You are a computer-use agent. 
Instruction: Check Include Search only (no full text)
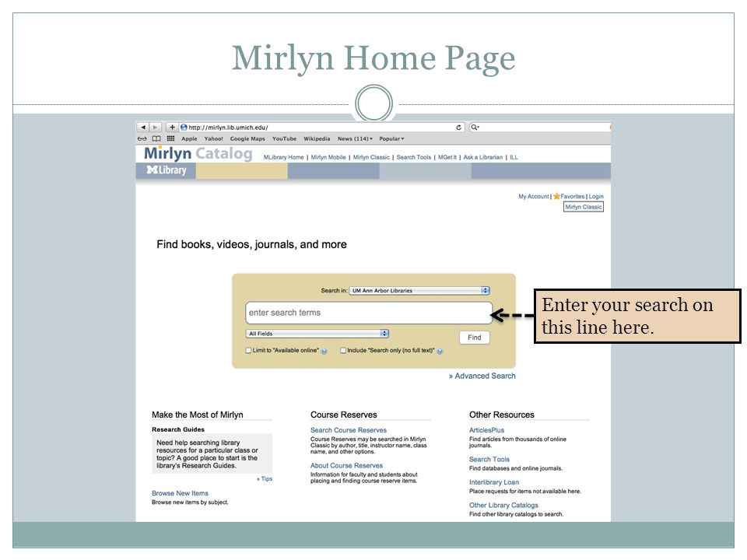click(x=343, y=350)
